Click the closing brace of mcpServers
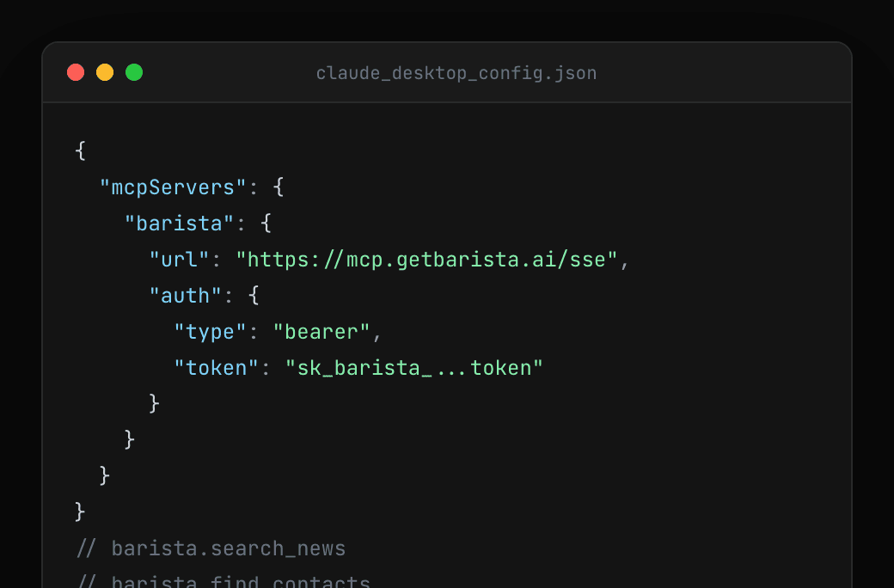 103,475
